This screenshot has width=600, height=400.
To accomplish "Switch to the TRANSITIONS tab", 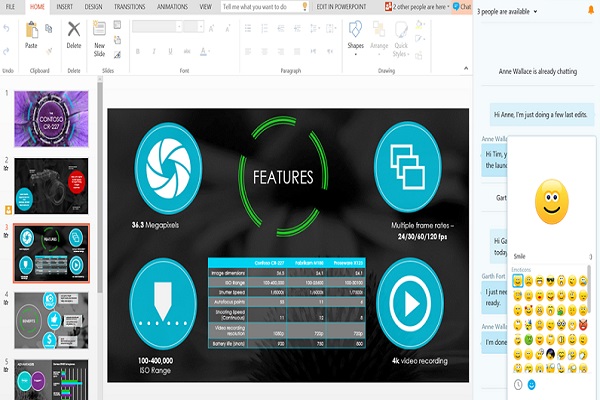I will pyautogui.click(x=130, y=7).
